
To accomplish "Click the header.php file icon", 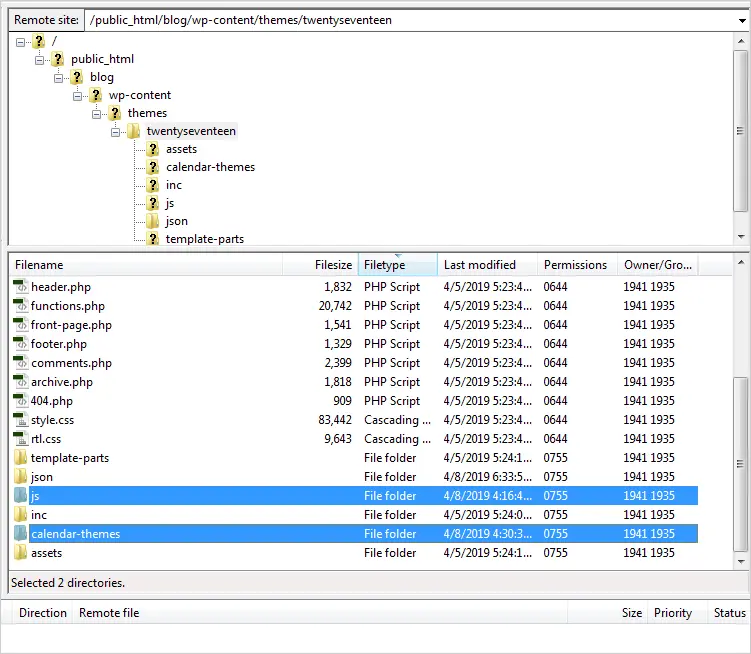I will coord(21,287).
